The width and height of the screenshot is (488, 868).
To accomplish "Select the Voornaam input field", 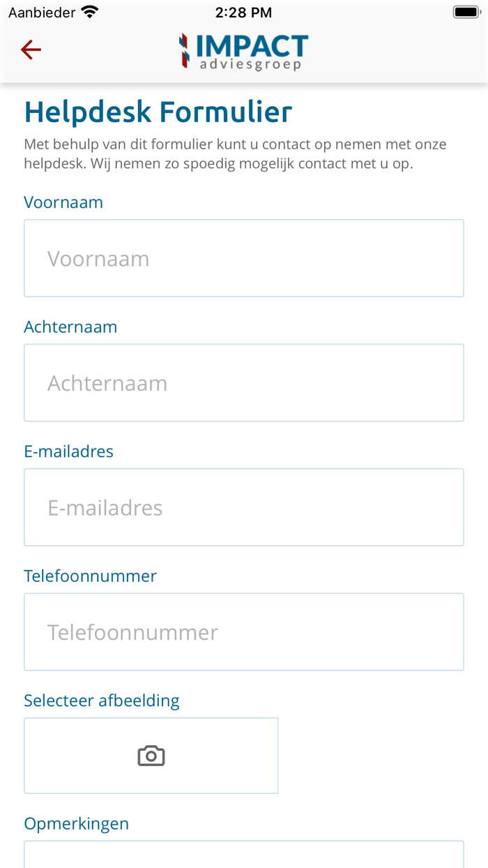I will 243,257.
